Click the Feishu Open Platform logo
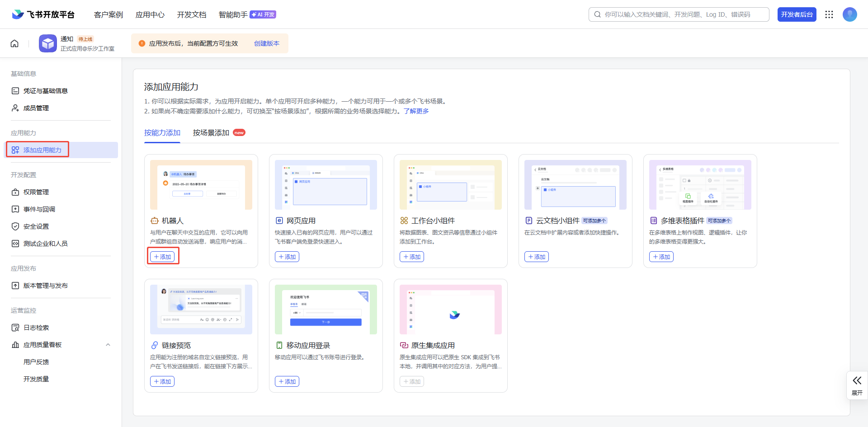The height and width of the screenshot is (427, 868). click(x=43, y=14)
